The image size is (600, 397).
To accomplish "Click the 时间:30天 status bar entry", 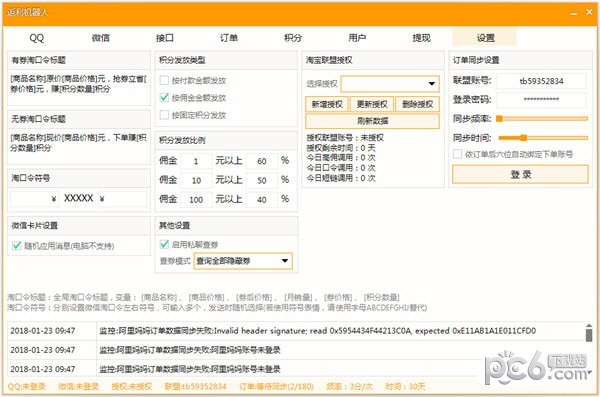I will pos(405,387).
